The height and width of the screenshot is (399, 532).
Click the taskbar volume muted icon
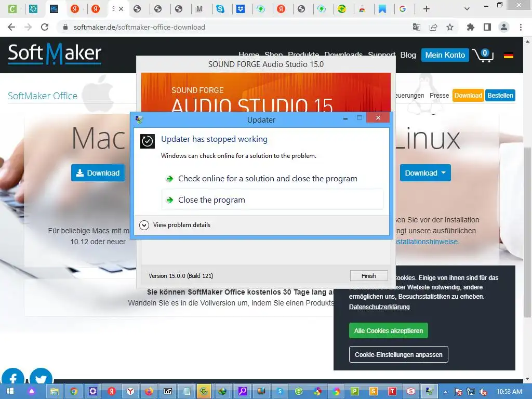click(x=483, y=392)
